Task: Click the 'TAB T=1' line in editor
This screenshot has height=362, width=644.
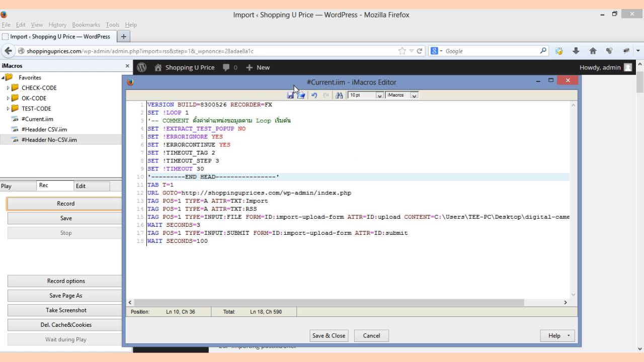Action: pos(160,185)
